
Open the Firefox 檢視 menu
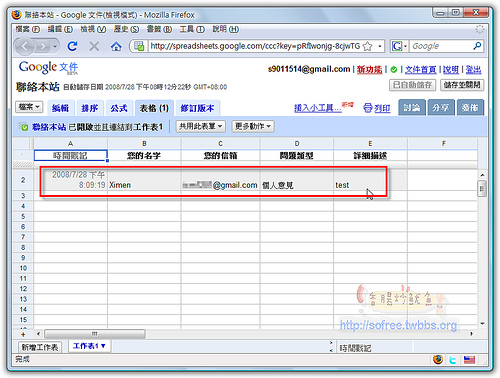pyautogui.click(x=93, y=29)
